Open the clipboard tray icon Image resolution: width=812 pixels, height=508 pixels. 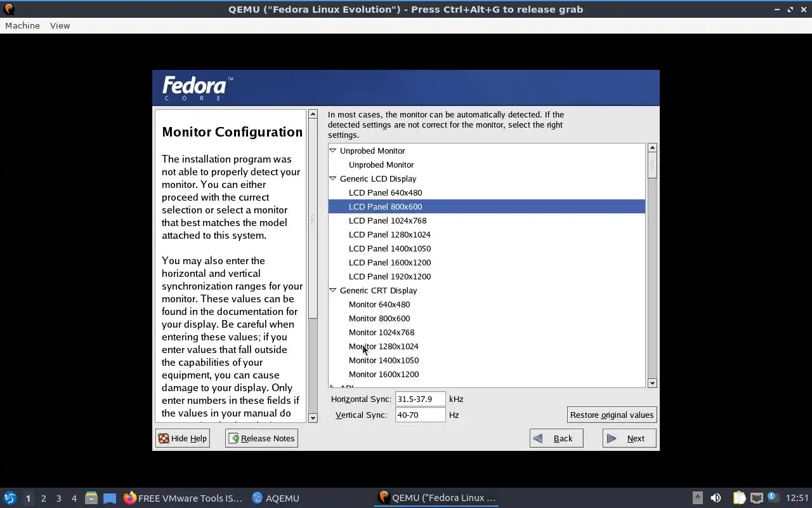tap(739, 498)
